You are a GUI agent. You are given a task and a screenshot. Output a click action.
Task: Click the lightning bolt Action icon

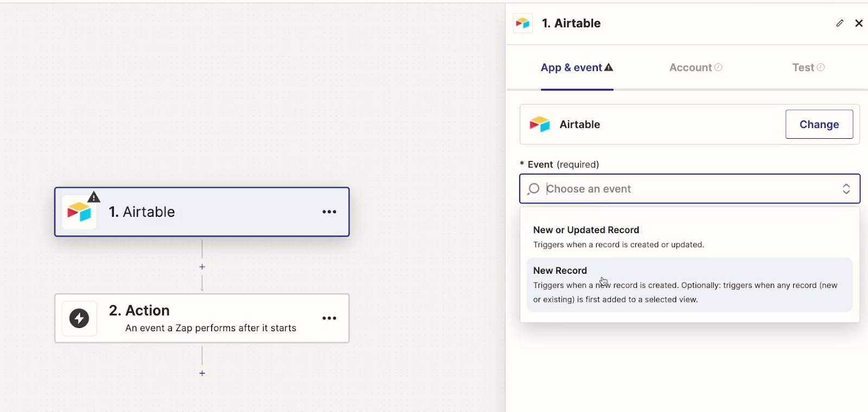pos(79,318)
